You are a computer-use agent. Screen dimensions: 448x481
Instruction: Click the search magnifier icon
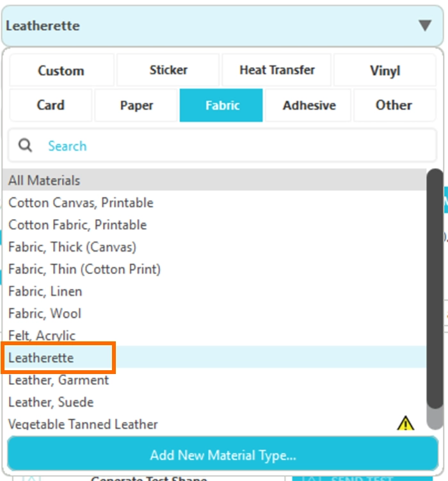coord(26,145)
